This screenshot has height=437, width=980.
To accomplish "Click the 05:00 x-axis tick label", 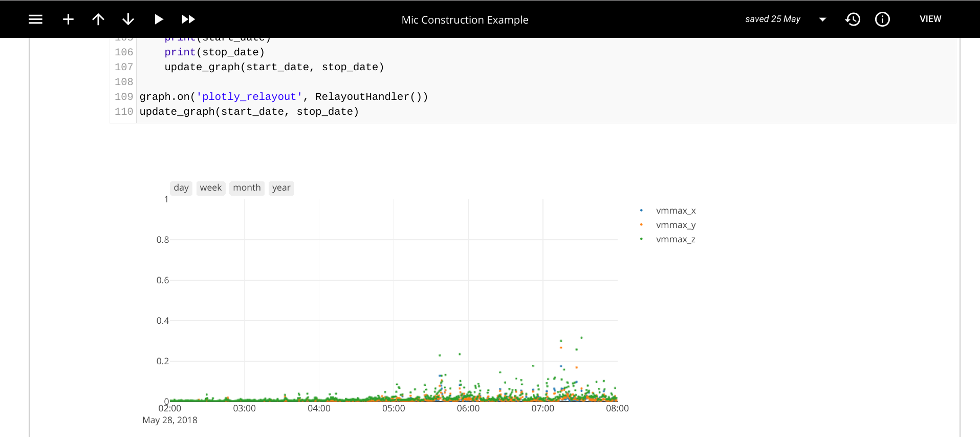I will pos(394,408).
